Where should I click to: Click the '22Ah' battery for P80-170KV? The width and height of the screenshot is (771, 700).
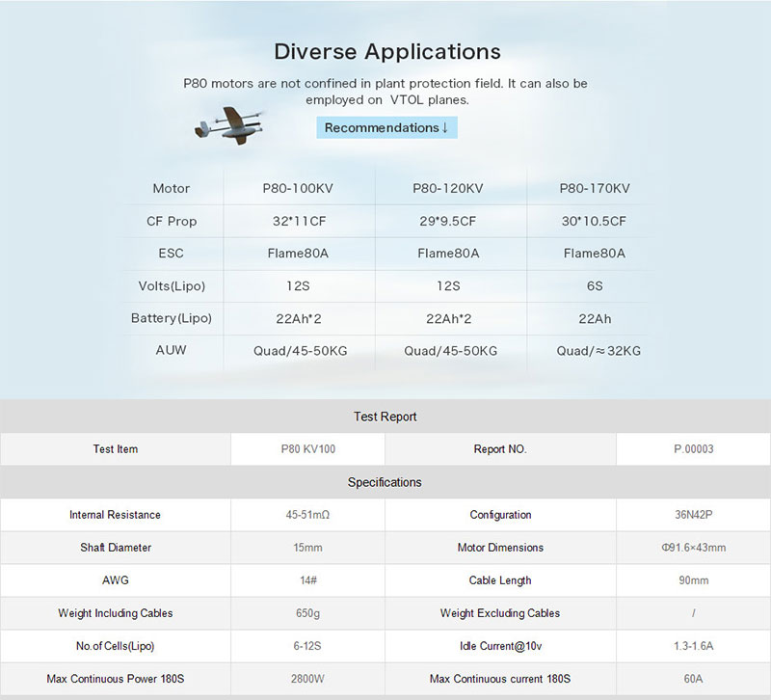595,319
